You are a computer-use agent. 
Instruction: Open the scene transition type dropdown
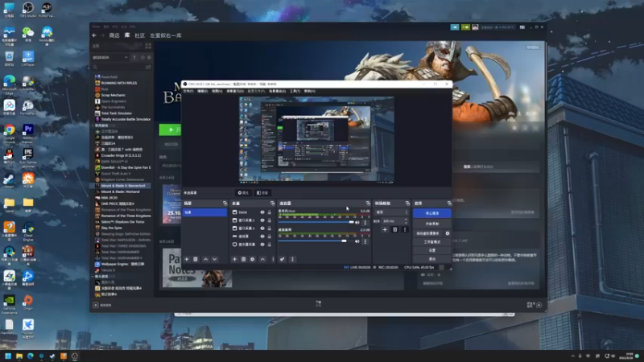tap(391, 212)
